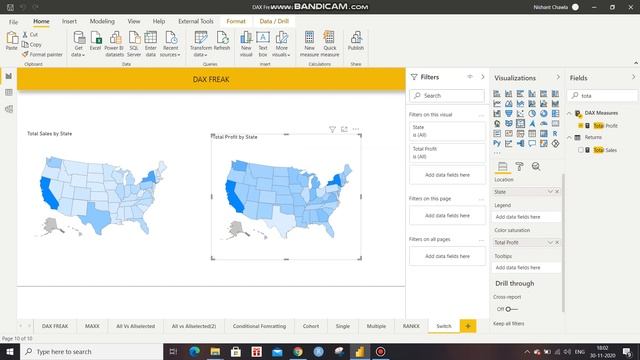Click New measure

[309, 44]
